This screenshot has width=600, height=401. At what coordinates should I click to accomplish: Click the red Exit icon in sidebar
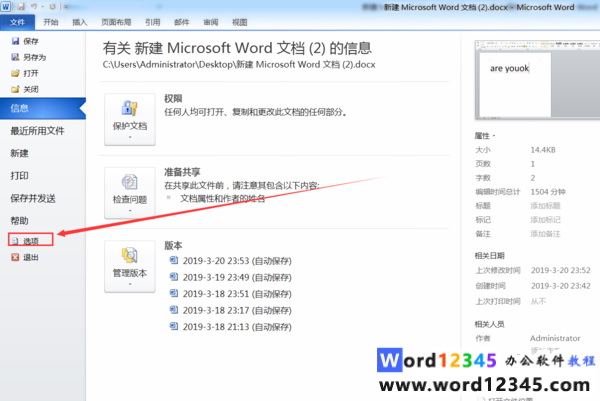point(15,257)
